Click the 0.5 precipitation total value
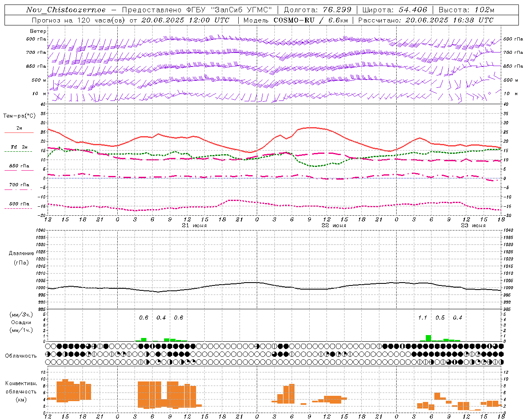The width and height of the screenshot is (525, 420). pos(440,318)
